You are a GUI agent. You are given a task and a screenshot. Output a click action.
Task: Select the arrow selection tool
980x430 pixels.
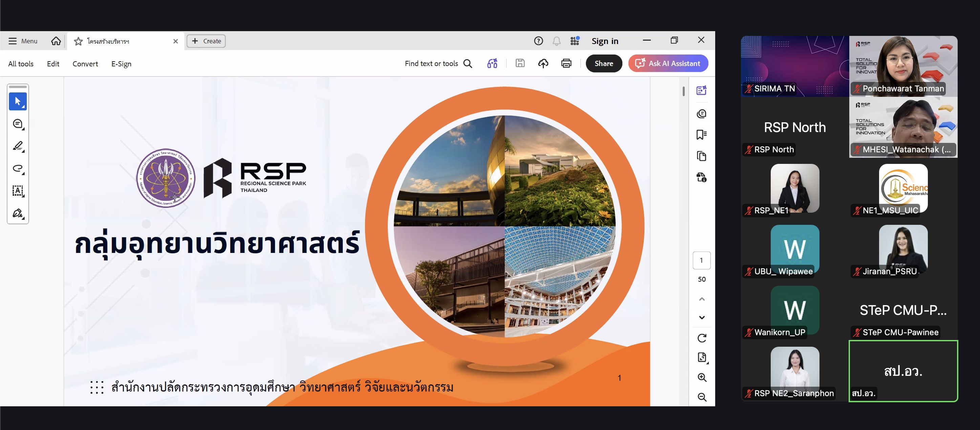coord(18,101)
